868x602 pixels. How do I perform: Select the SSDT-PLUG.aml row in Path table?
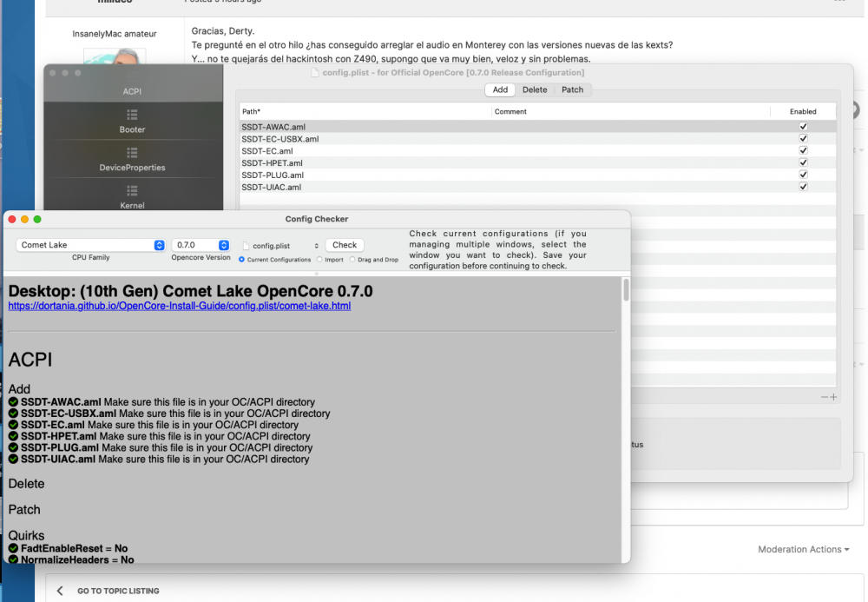coord(537,175)
